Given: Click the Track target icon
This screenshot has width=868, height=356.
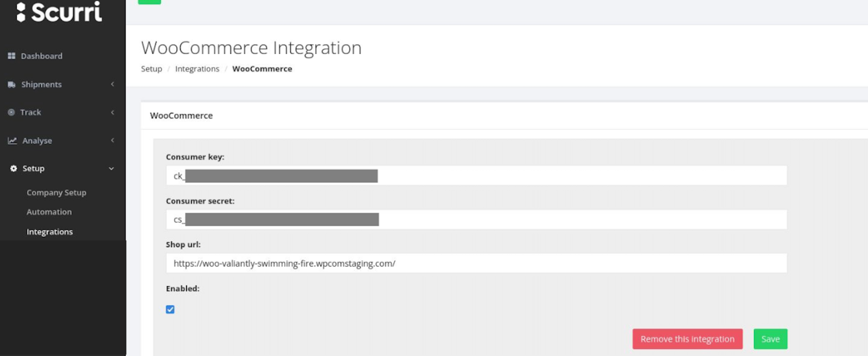Looking at the screenshot, I should click(11, 112).
